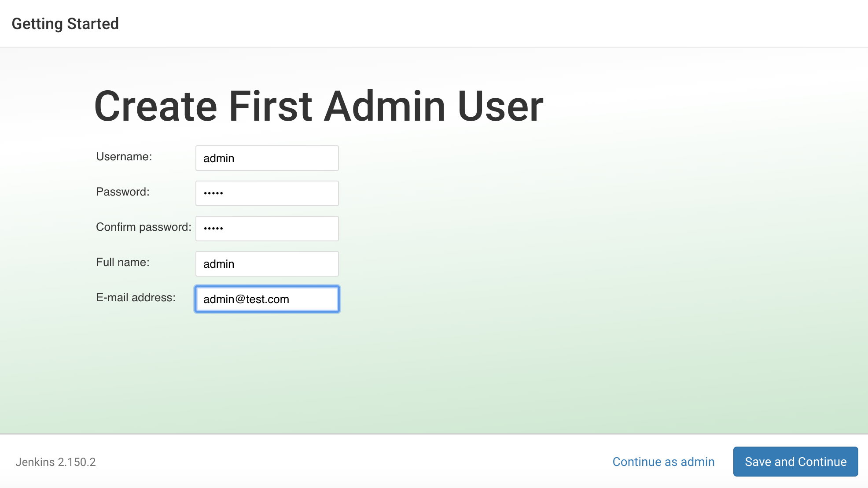Click the word Create in heading

click(x=156, y=106)
